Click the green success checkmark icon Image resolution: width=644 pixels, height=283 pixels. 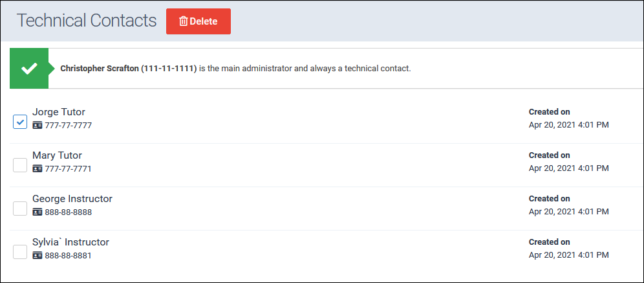(29, 68)
